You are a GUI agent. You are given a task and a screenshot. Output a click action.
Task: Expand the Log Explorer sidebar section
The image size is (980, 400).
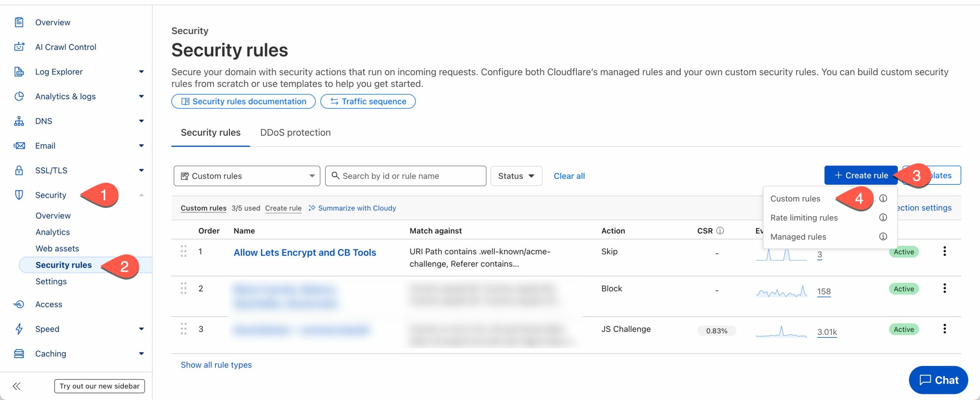[x=141, y=72]
